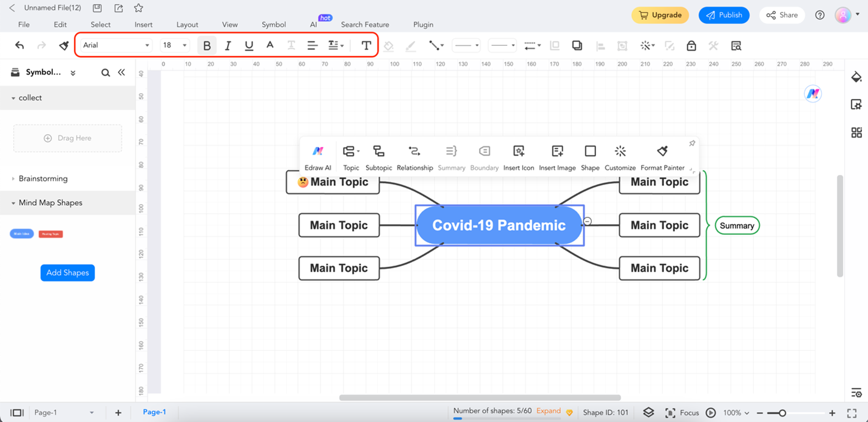Open text alignment options
The image size is (868, 422).
312,46
